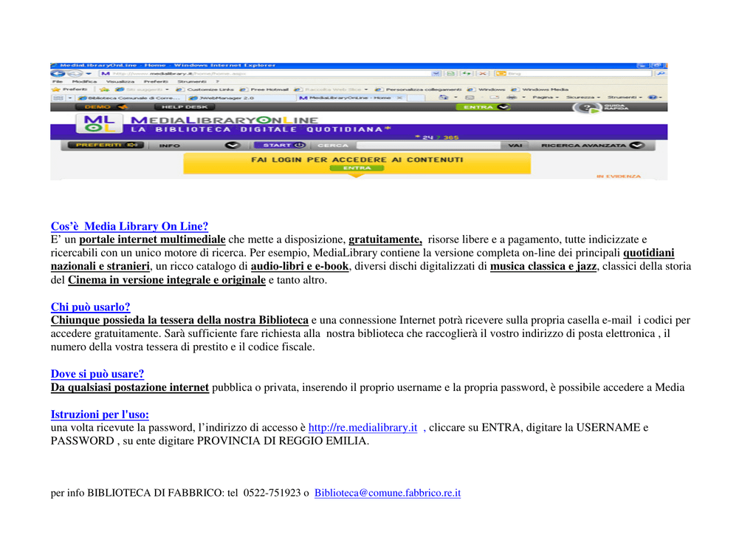756x535 pixels.
Task: Open the Visualizza menu
Action: tap(120, 81)
